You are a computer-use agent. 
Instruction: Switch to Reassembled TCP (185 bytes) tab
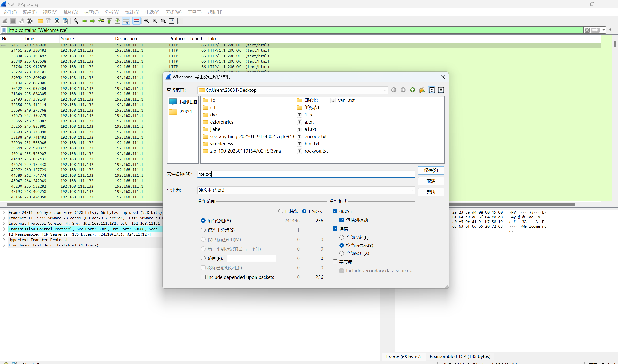point(460,356)
